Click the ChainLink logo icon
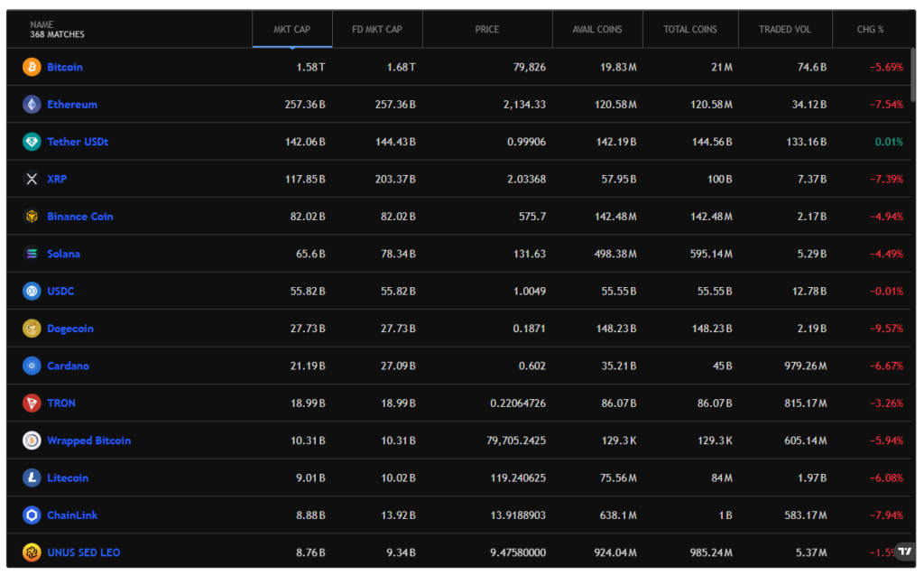924x575 pixels. (x=32, y=515)
